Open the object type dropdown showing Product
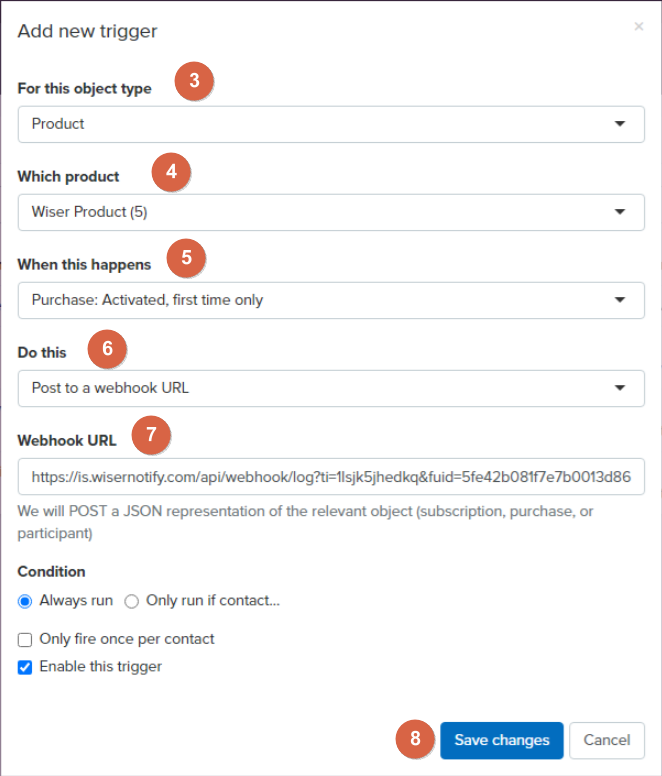The image size is (662, 776). point(331,124)
